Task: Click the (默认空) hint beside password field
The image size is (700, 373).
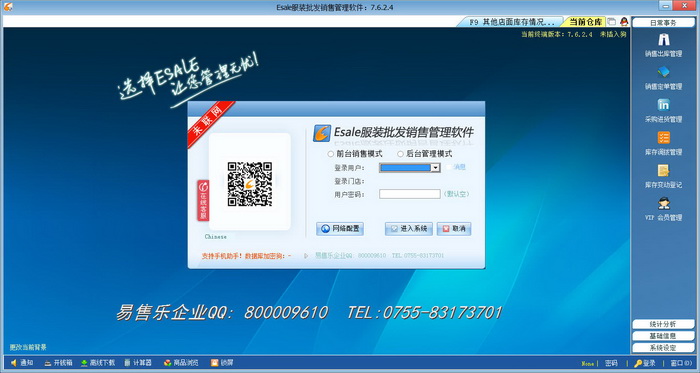Action: (456, 194)
